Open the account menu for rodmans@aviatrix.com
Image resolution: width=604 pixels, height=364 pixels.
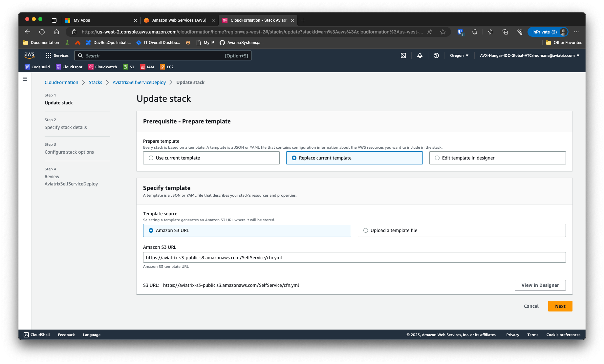tap(529, 55)
